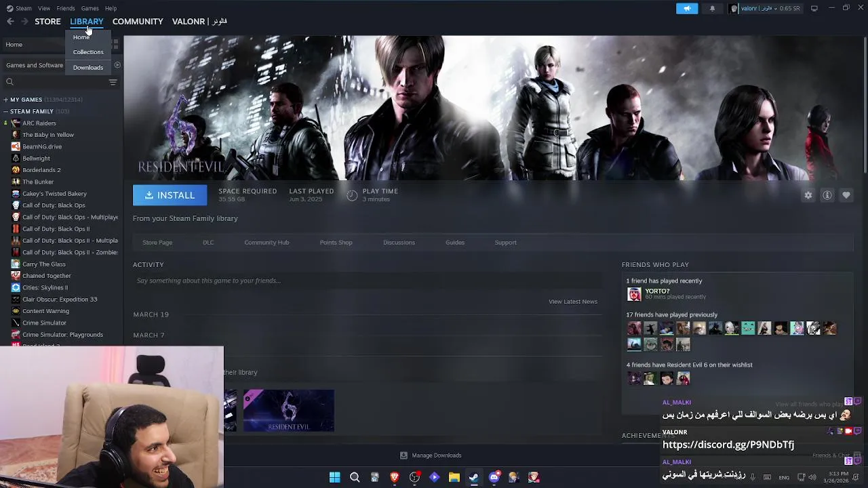
Task: Open game settings gear icon
Action: [x=808, y=195]
